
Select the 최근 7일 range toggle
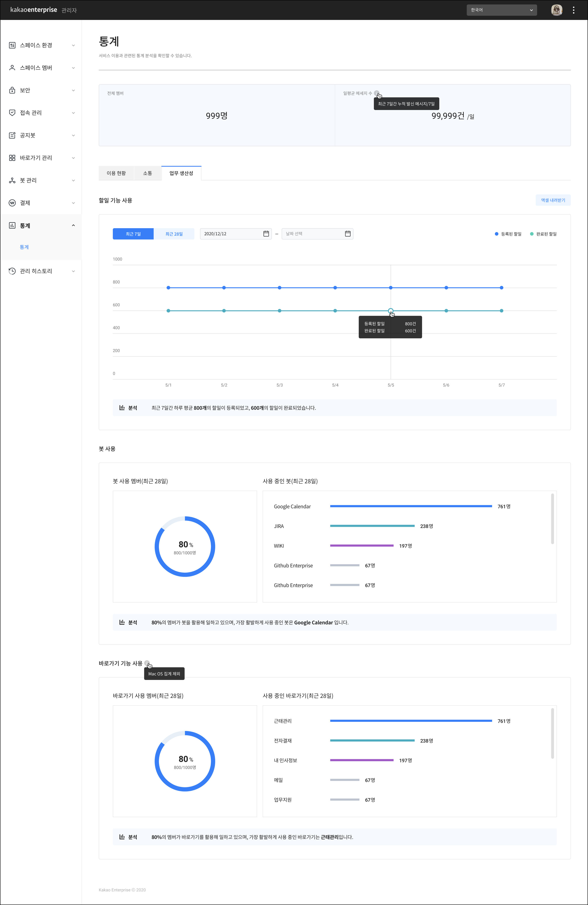pyautogui.click(x=133, y=234)
